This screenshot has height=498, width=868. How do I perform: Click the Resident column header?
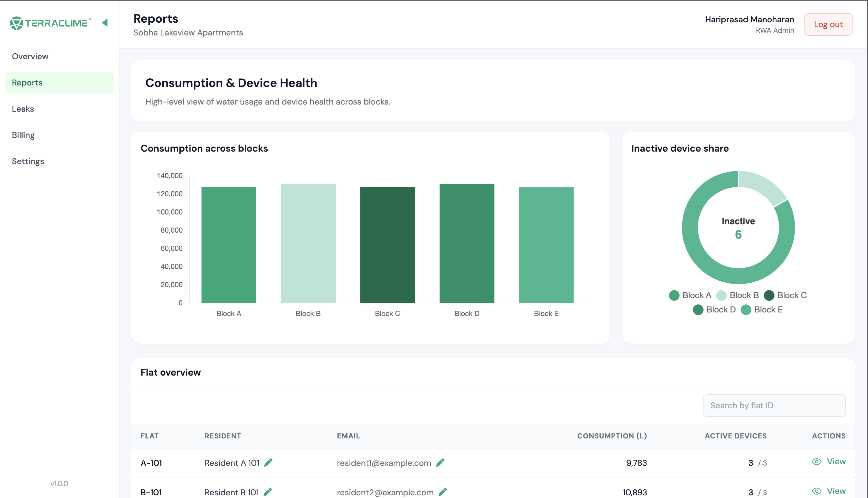(x=223, y=436)
